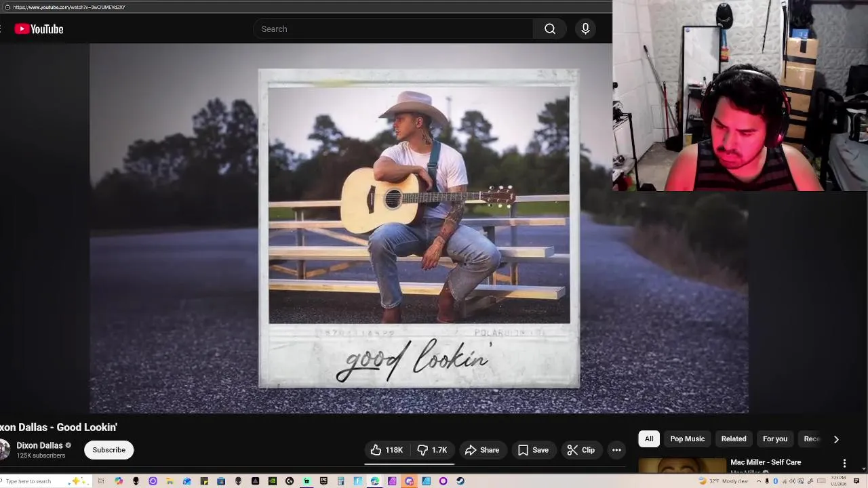Click the search magnifier button
Viewport: 868px width, 488px height.
550,29
